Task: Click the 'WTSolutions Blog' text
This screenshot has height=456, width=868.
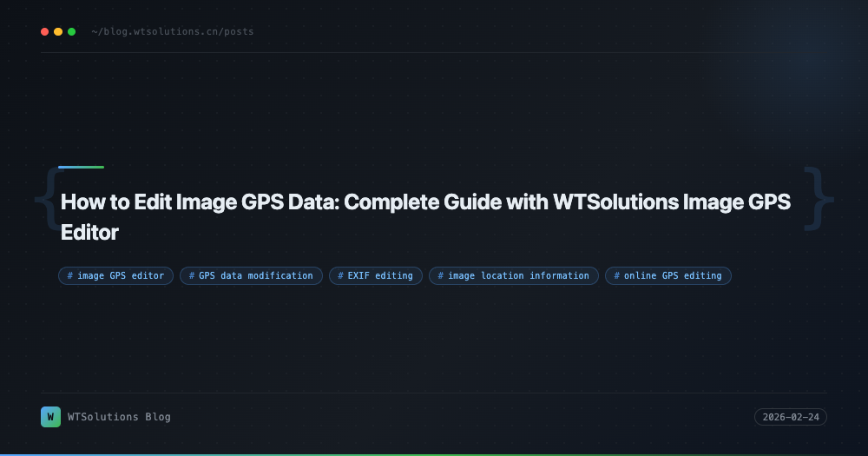Action: click(119, 417)
